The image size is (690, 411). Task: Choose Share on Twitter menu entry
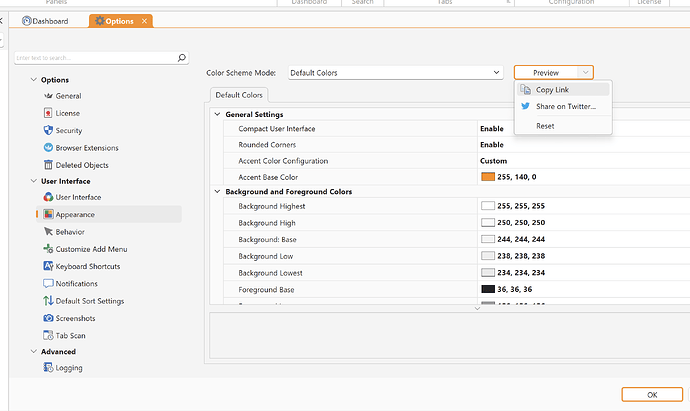pos(563,106)
